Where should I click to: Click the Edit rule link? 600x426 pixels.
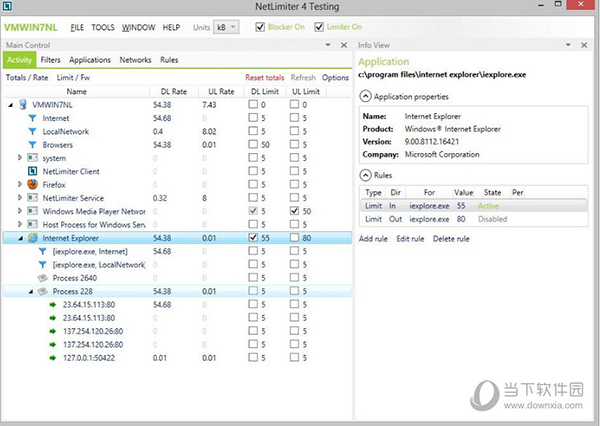(x=410, y=239)
